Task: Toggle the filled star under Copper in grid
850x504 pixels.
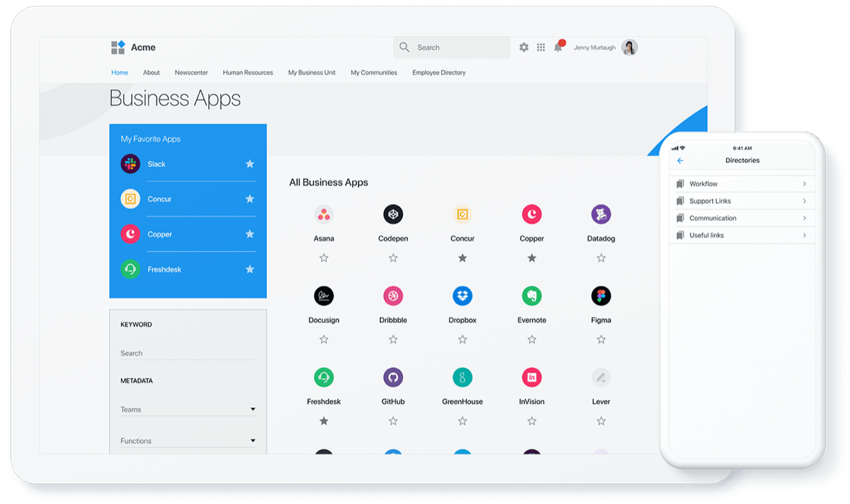Action: 532,258
